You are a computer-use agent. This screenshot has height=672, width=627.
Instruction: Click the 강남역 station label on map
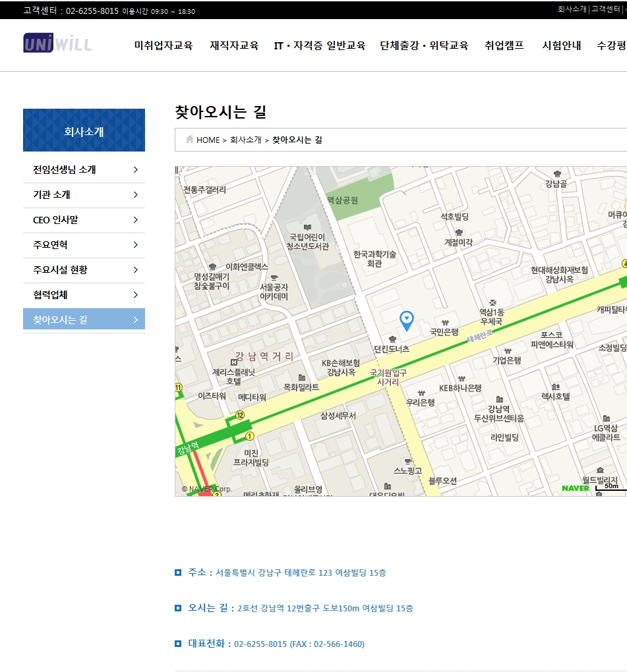188,448
